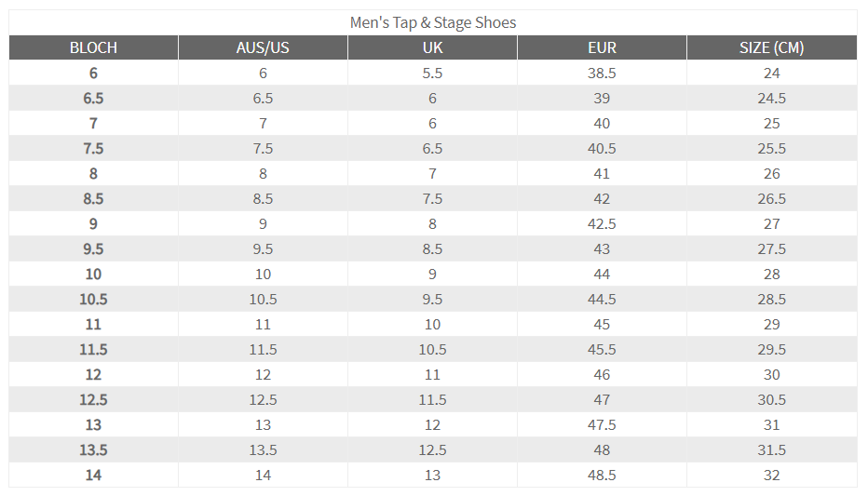868x496 pixels.
Task: Click the 32 cm size cell
Action: pos(771,475)
